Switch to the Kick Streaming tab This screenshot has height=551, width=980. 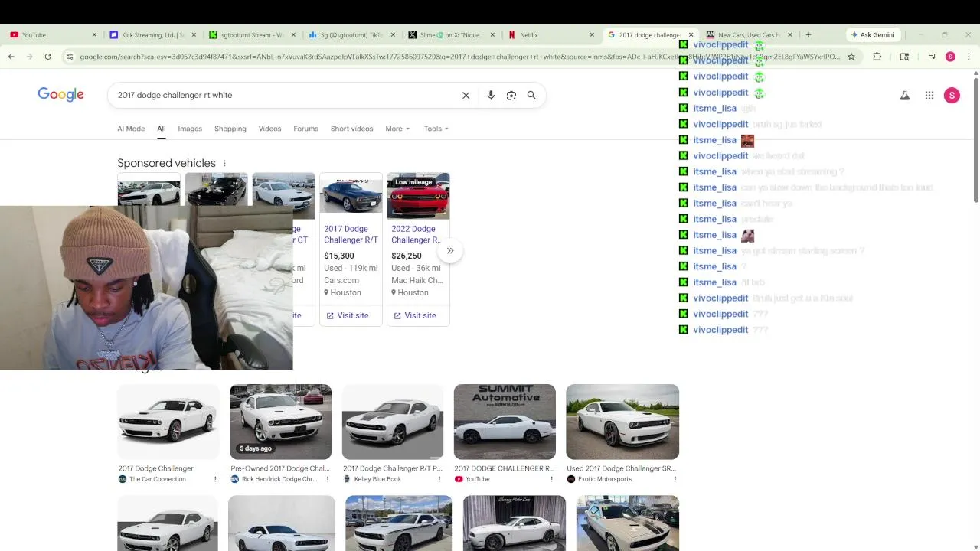point(153,34)
